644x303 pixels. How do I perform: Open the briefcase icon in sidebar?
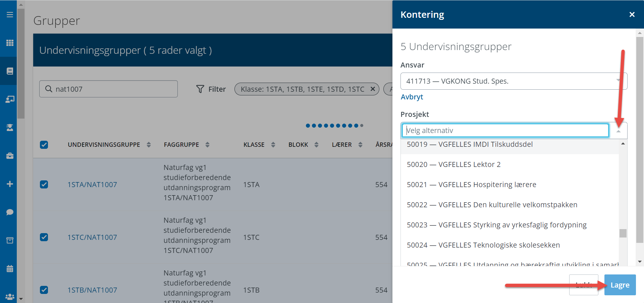pyautogui.click(x=10, y=156)
